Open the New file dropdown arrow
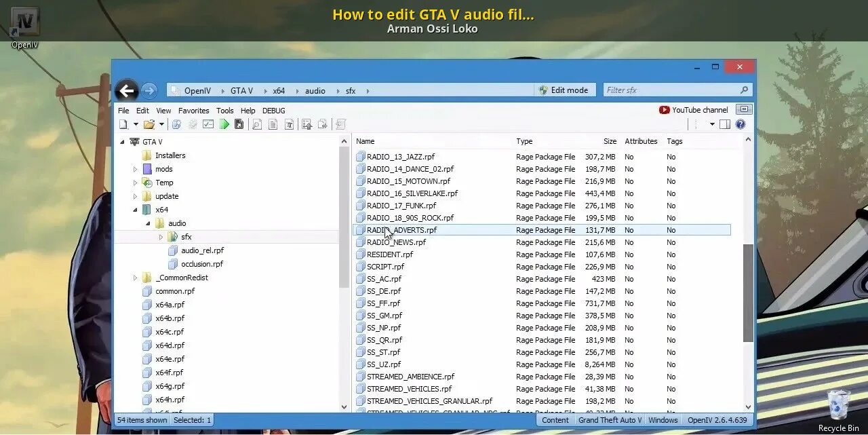The width and height of the screenshot is (868, 435). pos(136,124)
